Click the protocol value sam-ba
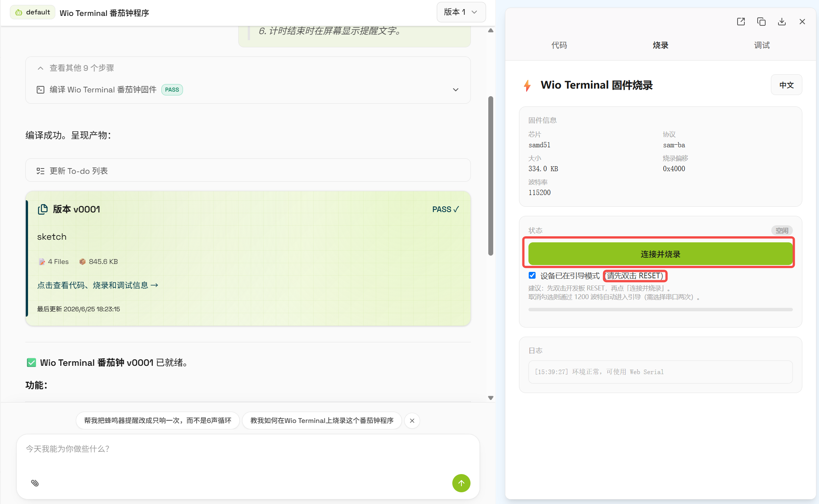The image size is (819, 504). click(674, 145)
